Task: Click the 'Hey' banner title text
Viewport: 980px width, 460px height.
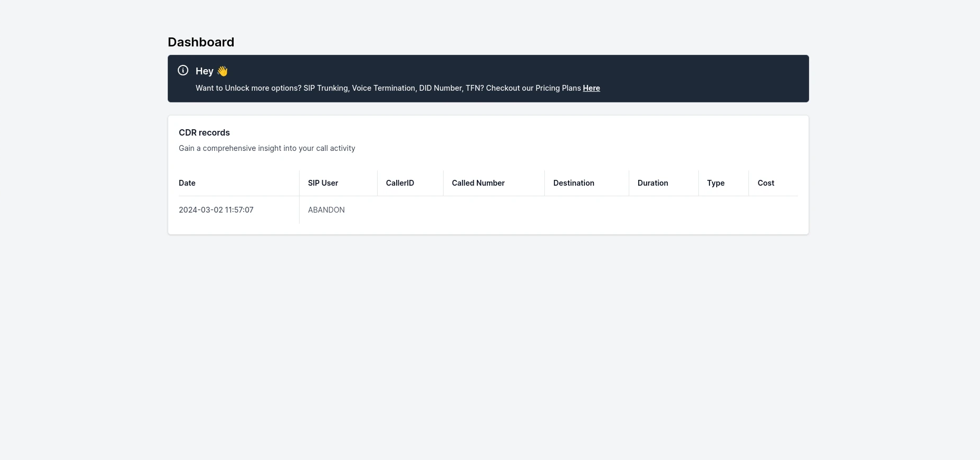Action: click(204, 71)
